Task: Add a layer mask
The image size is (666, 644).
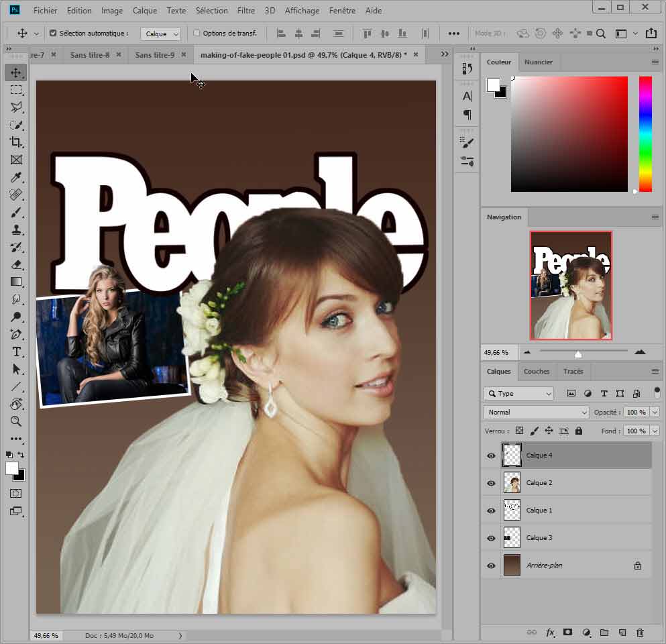Action: [568, 633]
